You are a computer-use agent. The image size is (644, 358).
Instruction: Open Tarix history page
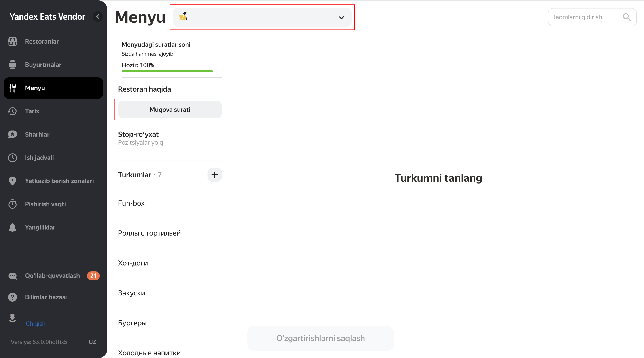(x=32, y=111)
